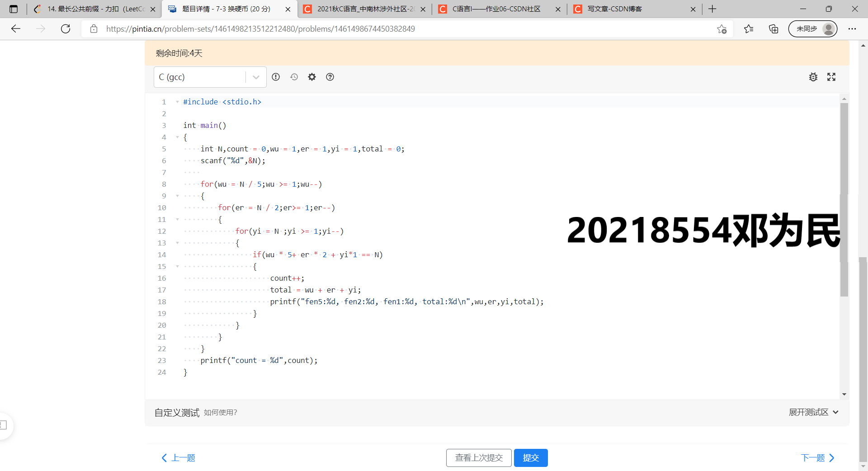Add this page to favorites star icon
This screenshot has height=471, width=868.
click(x=722, y=29)
